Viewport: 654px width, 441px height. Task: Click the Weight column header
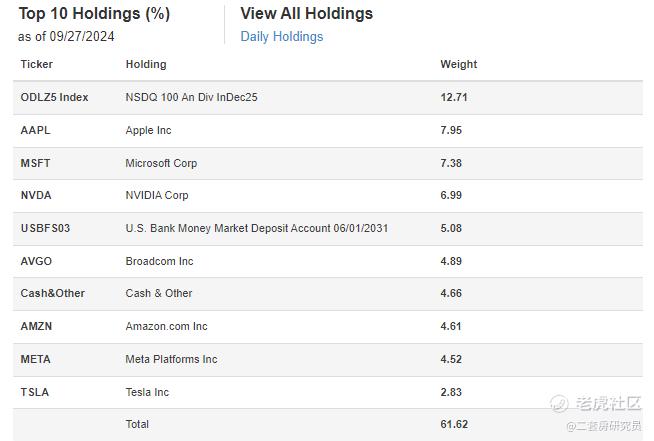(x=458, y=64)
